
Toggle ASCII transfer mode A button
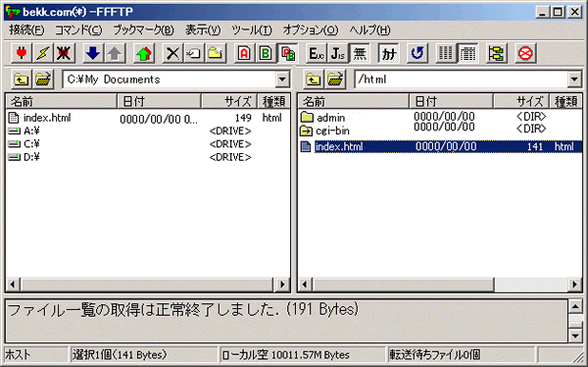244,53
